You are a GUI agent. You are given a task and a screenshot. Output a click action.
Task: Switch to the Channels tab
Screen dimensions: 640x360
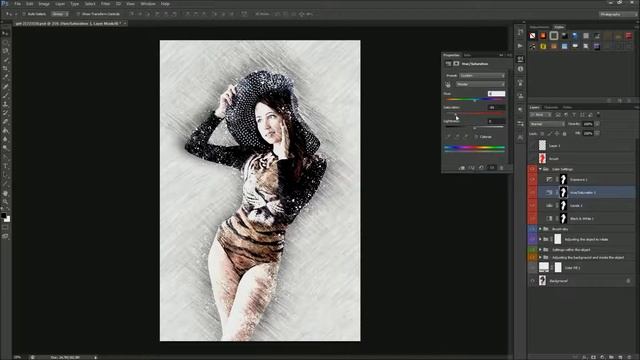point(551,107)
